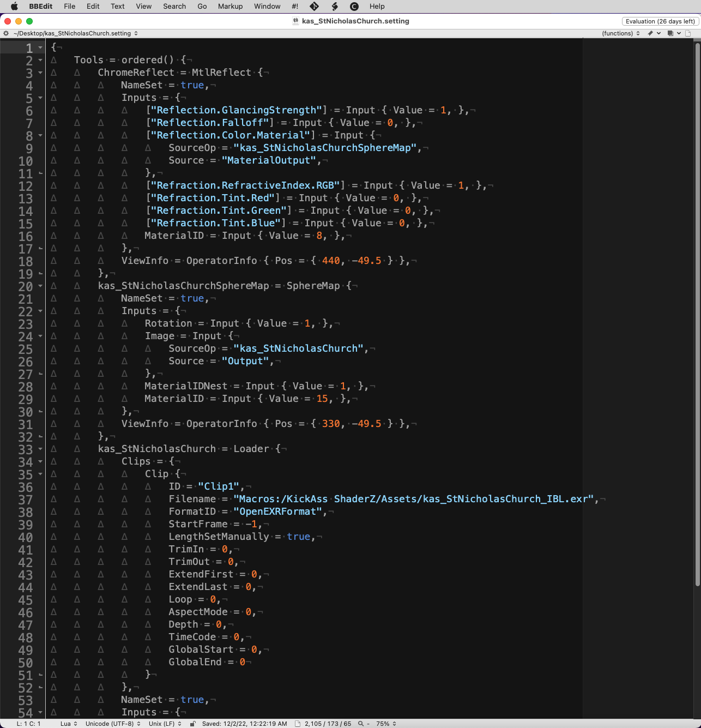Open the Unix (LF) line endings popup
This screenshot has width=701, height=728.
(166, 724)
